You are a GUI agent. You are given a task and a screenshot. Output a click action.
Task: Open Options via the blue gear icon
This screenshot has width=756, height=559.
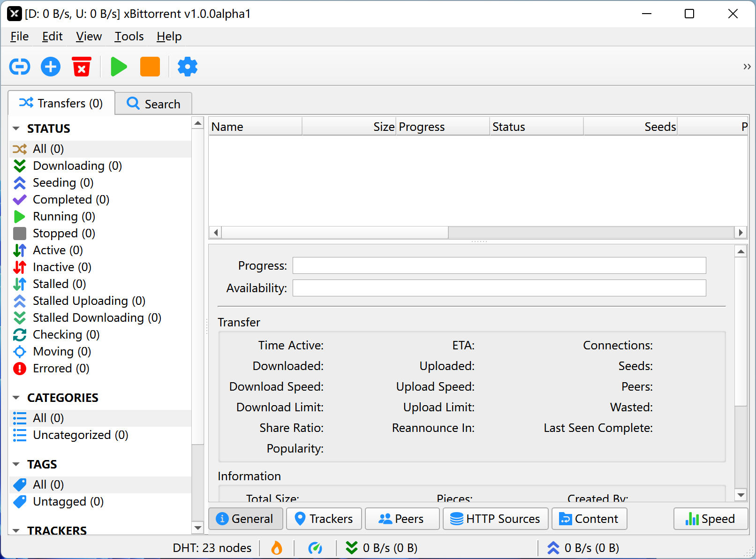click(x=188, y=67)
